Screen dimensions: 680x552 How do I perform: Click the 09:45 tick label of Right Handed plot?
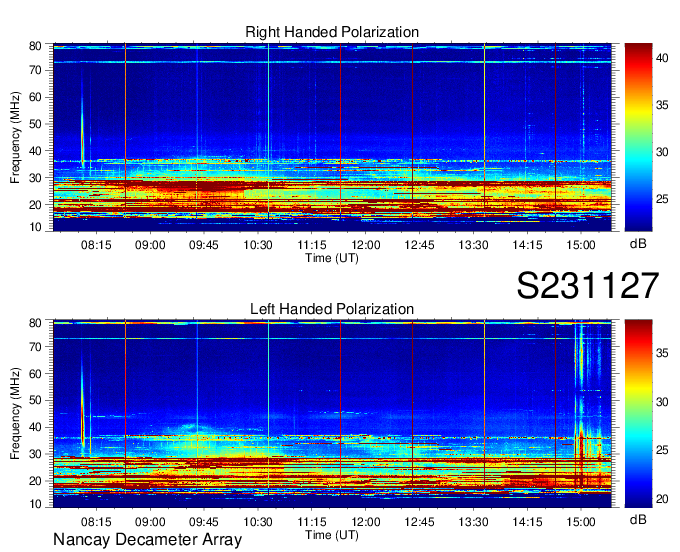pos(204,245)
